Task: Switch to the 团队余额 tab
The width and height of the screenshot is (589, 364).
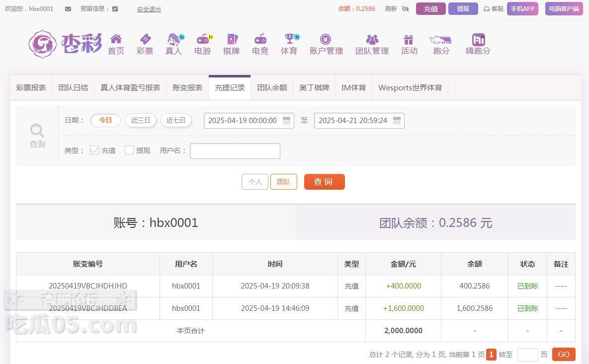Action: click(272, 87)
